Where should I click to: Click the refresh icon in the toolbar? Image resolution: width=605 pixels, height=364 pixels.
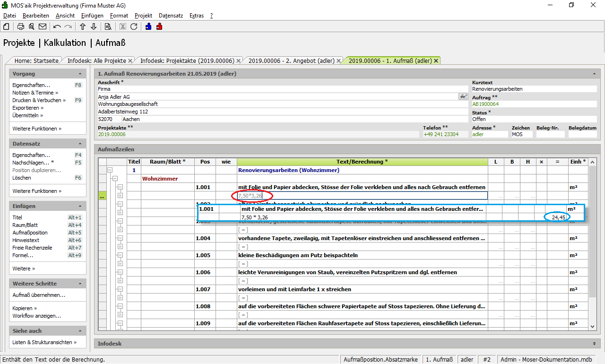click(134, 26)
